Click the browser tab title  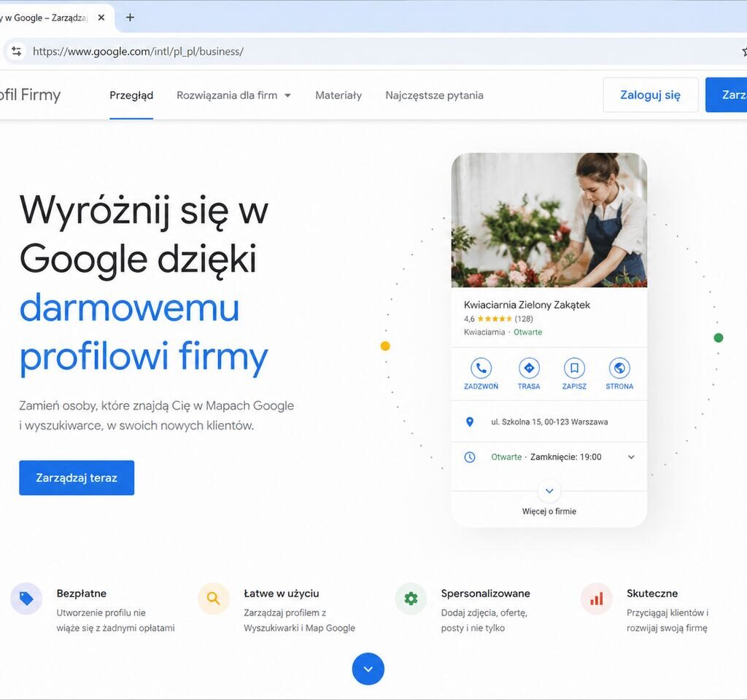(44, 17)
